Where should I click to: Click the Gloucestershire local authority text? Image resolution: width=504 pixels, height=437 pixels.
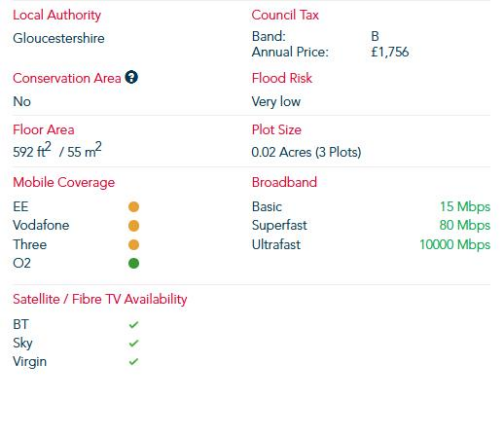[x=59, y=38]
